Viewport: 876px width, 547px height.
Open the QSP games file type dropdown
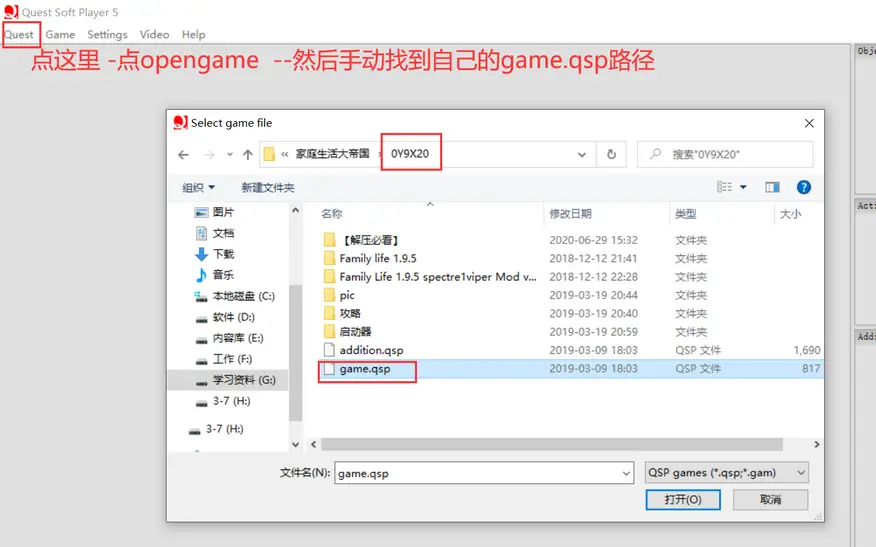726,473
